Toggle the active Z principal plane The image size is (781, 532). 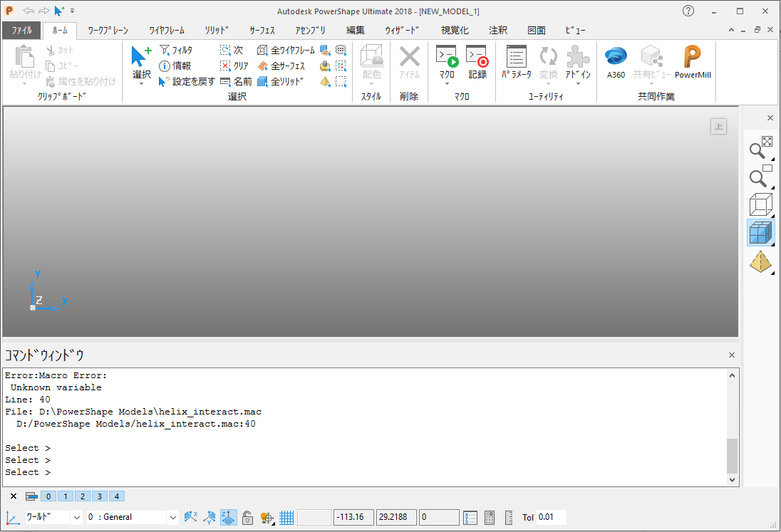229,518
